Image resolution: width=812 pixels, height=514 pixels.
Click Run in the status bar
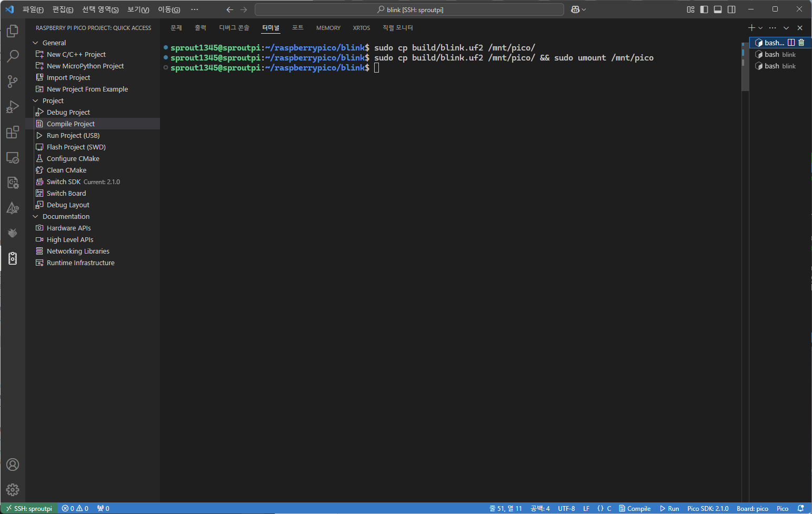point(669,508)
